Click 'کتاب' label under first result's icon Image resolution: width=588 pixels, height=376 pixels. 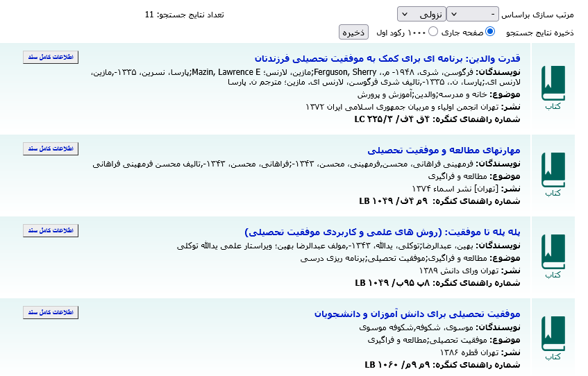(553, 106)
